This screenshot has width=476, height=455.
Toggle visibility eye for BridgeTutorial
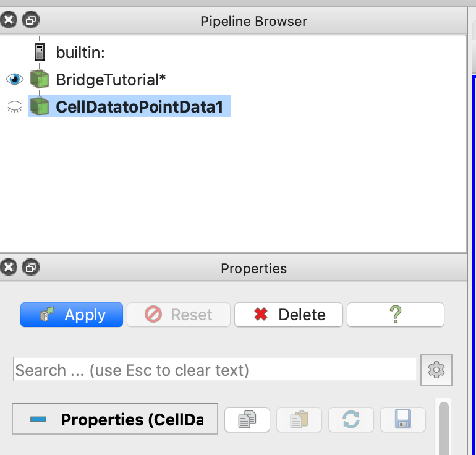tap(14, 79)
